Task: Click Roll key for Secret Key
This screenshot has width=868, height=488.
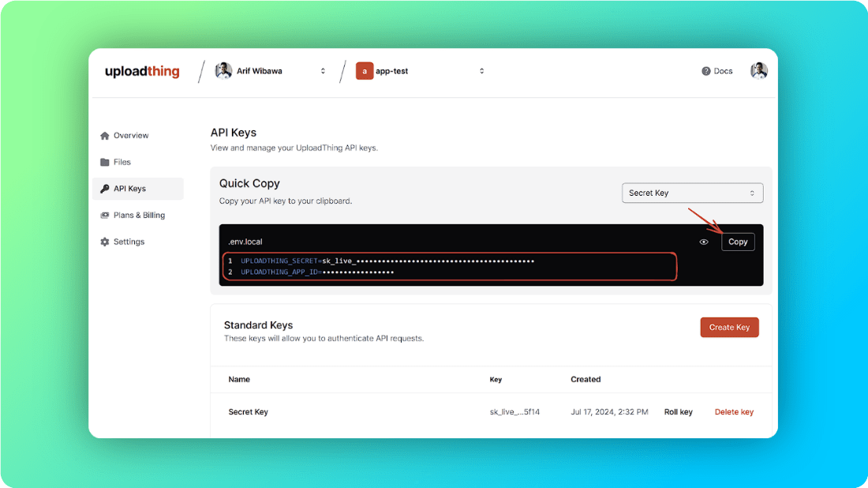Action: pos(678,412)
